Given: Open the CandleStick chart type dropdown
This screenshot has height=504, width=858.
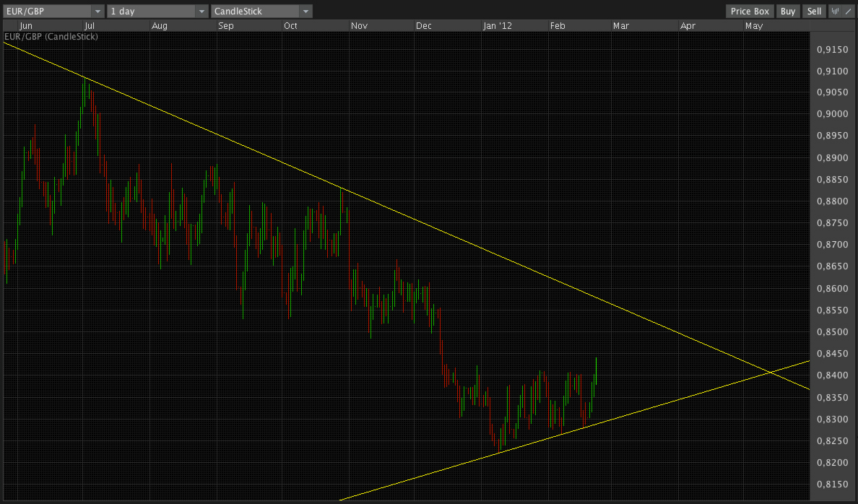Looking at the screenshot, I should point(261,11).
